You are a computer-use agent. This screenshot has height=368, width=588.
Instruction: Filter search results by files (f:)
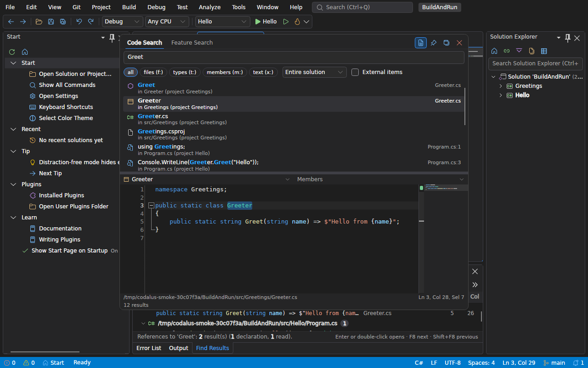coord(153,72)
